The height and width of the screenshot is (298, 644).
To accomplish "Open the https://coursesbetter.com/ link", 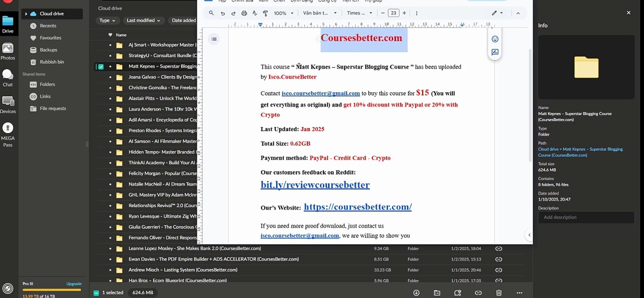I will pyautogui.click(x=358, y=207).
